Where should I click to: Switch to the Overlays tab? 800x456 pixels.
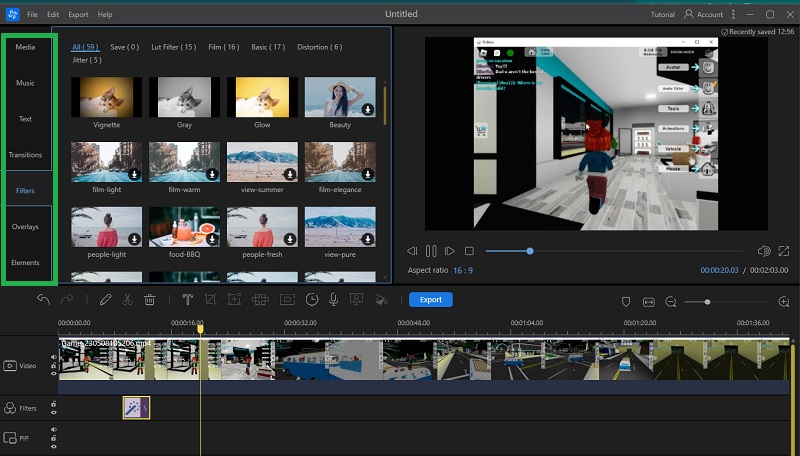25,226
